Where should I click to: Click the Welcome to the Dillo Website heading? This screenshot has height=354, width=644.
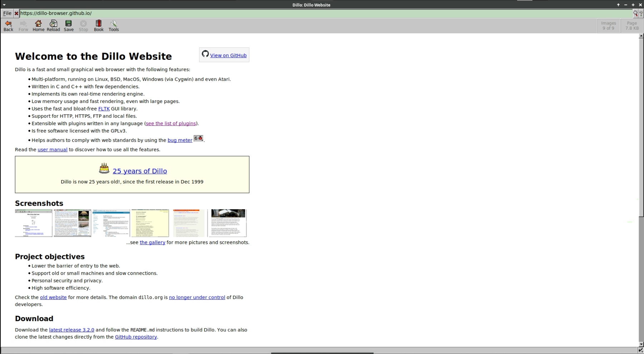pos(93,56)
